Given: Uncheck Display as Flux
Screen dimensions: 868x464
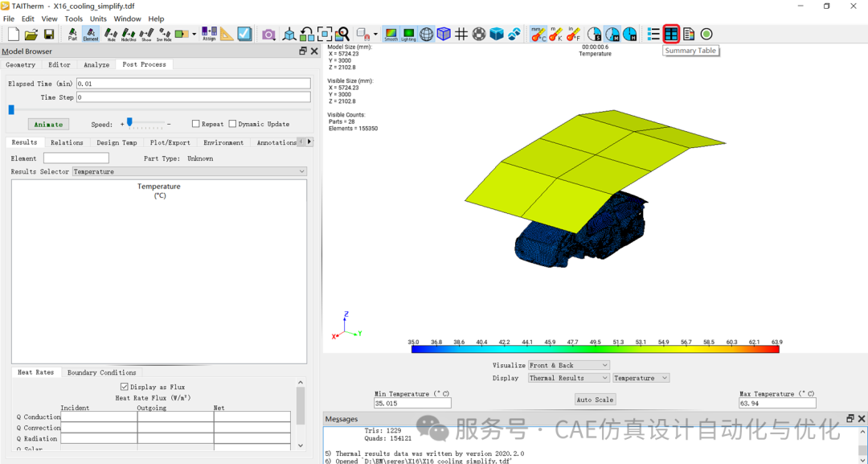Looking at the screenshot, I should (x=124, y=387).
